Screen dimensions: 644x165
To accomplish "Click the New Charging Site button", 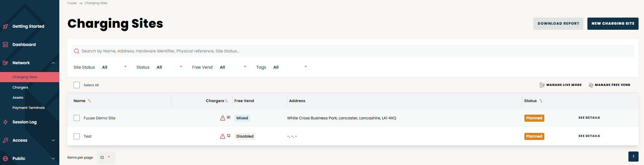I will coord(613,24).
